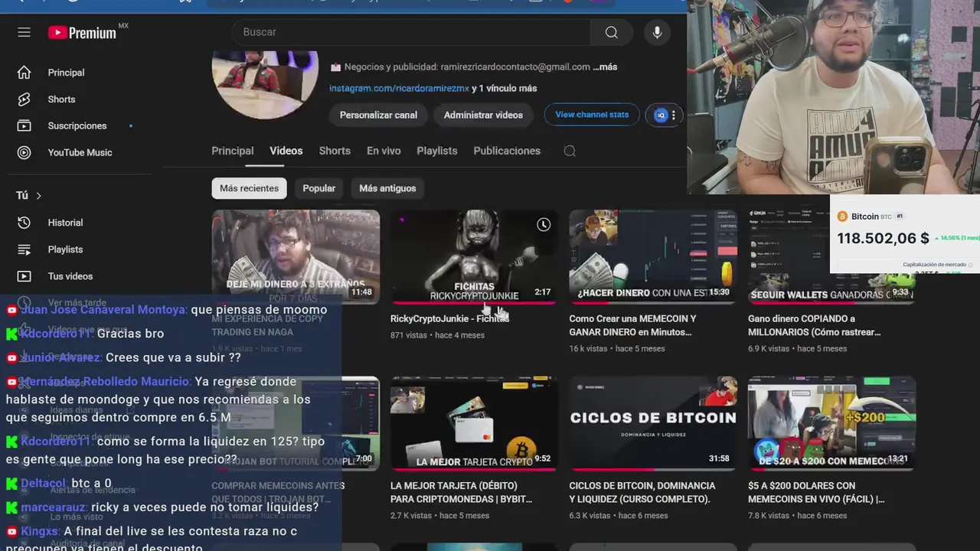Open 'Ciclos de Bitcoin' video thumbnail

coord(653,424)
